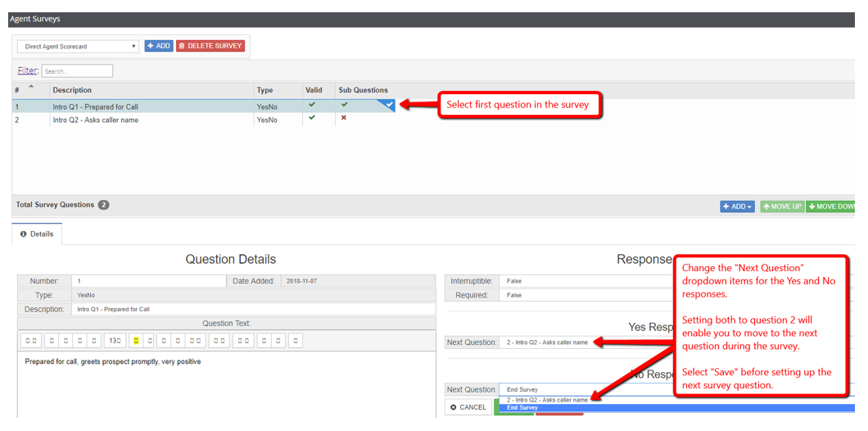Screen dimensions: 868x431
Task: Sort by the # column header
Action: tap(30, 90)
